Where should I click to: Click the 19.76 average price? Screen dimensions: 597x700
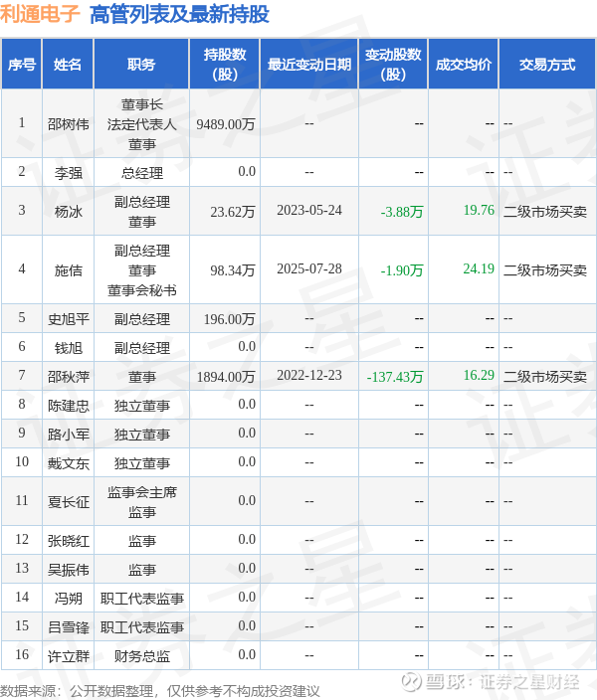coord(479,210)
